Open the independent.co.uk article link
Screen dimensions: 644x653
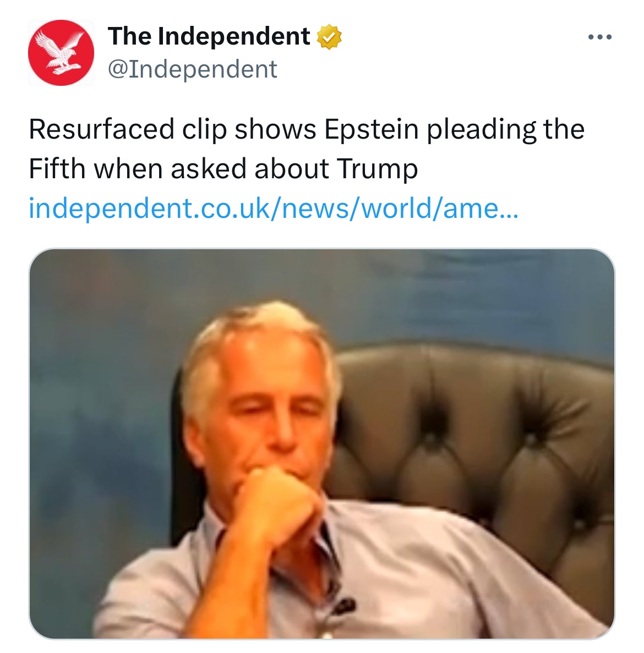click(x=274, y=208)
